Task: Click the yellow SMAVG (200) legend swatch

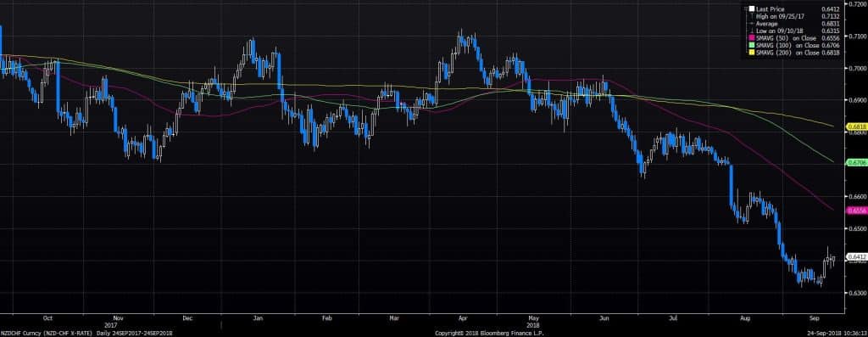Action: (752, 52)
